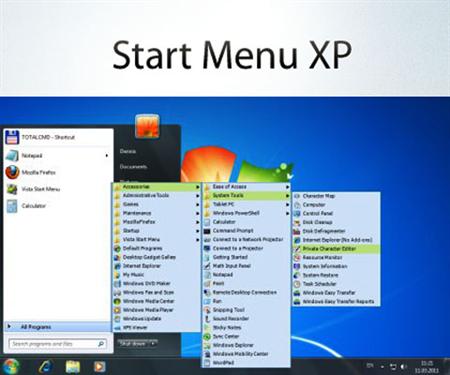
Task: Launch Windows Media Player from programs list
Action: tap(157, 310)
